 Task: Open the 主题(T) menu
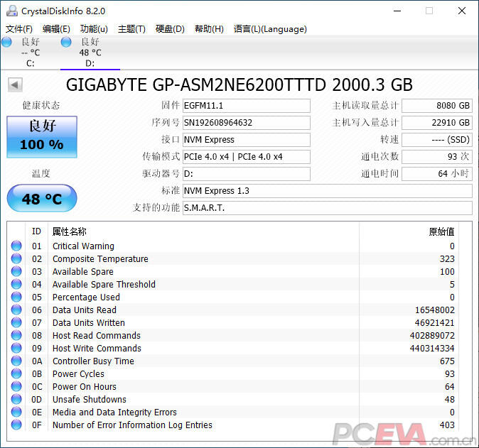tap(131, 29)
